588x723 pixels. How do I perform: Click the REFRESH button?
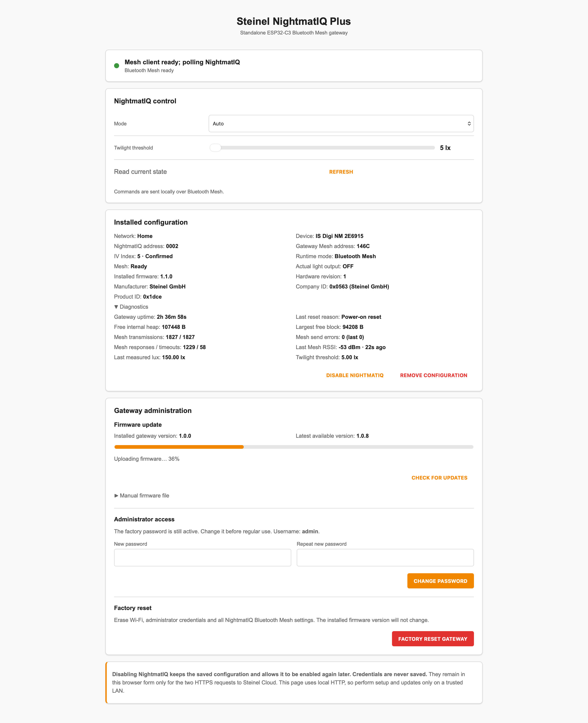pos(341,172)
